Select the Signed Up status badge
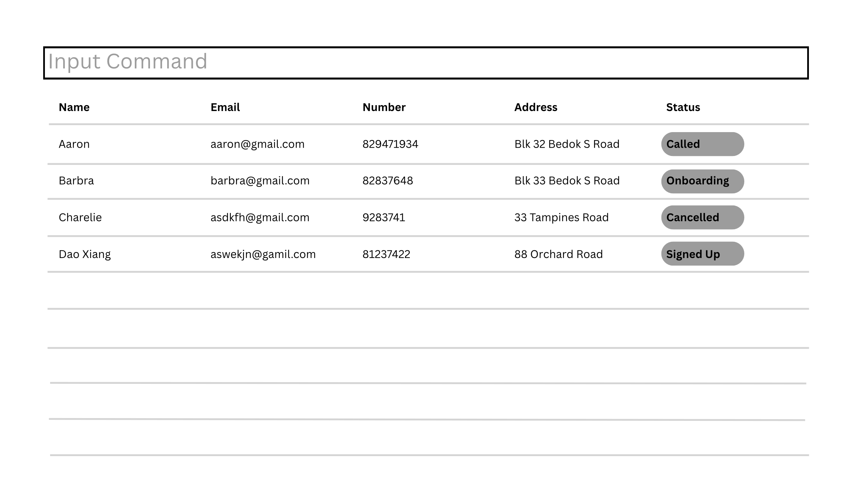This screenshot has width=868, height=489. tap(702, 254)
